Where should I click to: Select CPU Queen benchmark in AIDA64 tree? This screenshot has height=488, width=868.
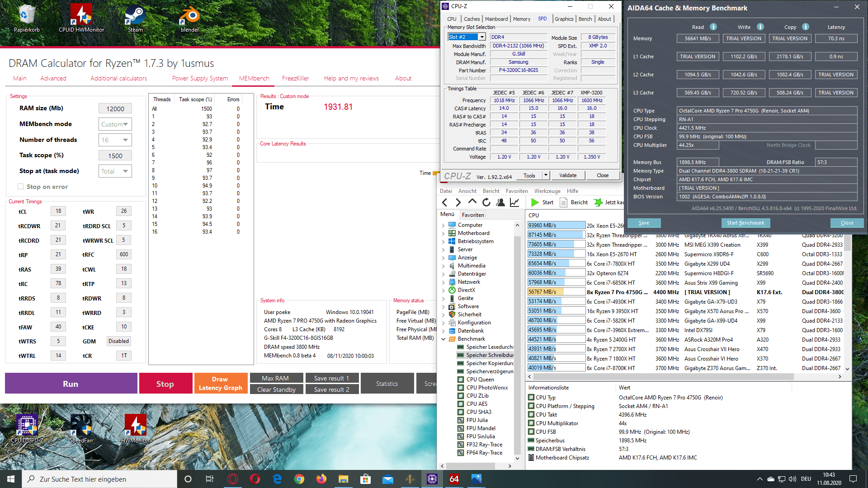coord(480,380)
